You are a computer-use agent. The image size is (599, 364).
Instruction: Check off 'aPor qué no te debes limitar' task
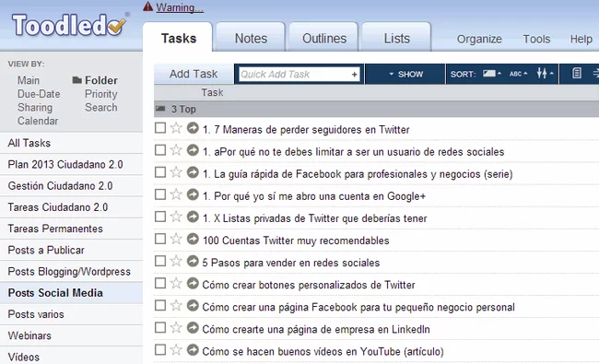(x=160, y=150)
